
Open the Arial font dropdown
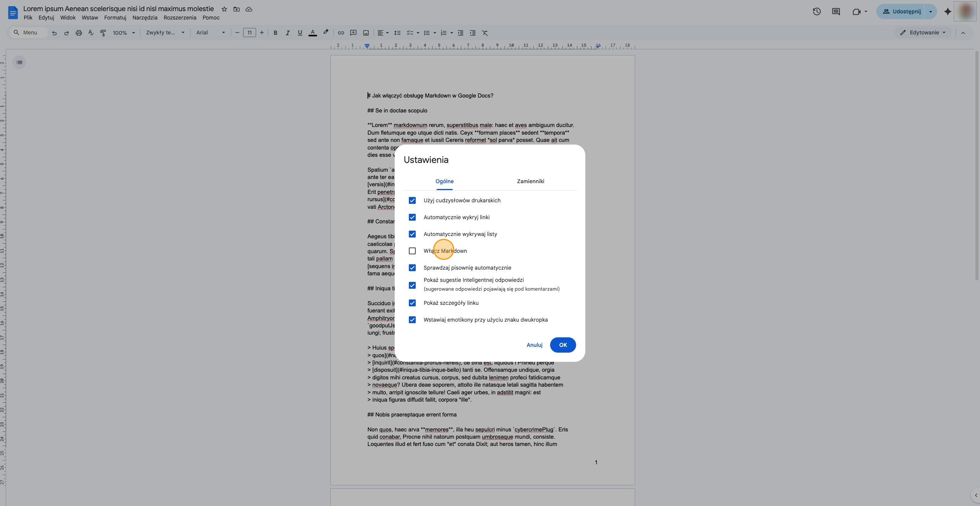pyautogui.click(x=211, y=33)
